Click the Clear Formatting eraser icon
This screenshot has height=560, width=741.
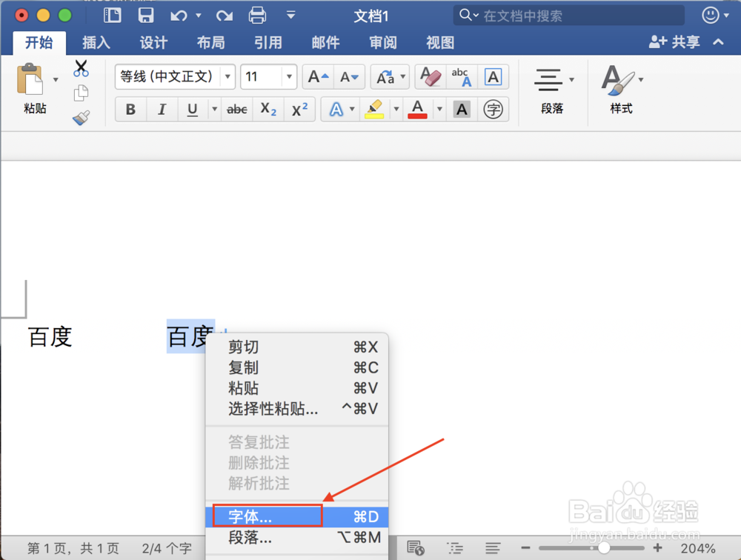[430, 76]
